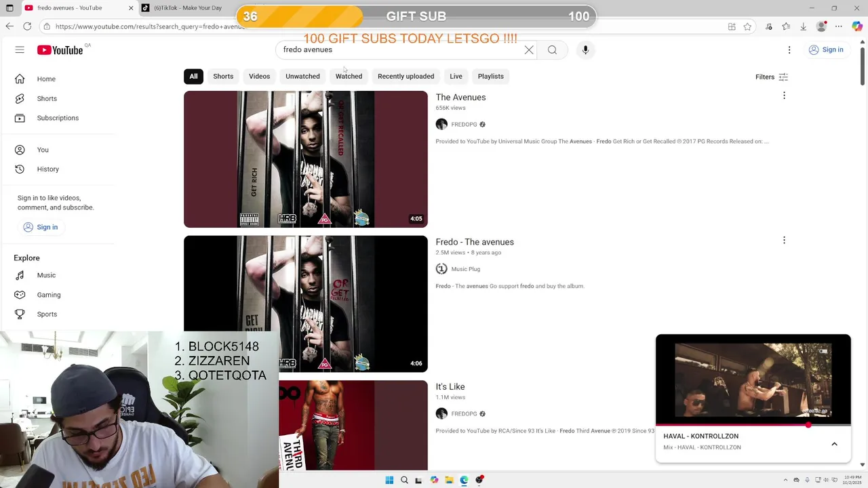Click the "It's Like" video title
Viewport: 868px width, 488px height.
pos(450,387)
